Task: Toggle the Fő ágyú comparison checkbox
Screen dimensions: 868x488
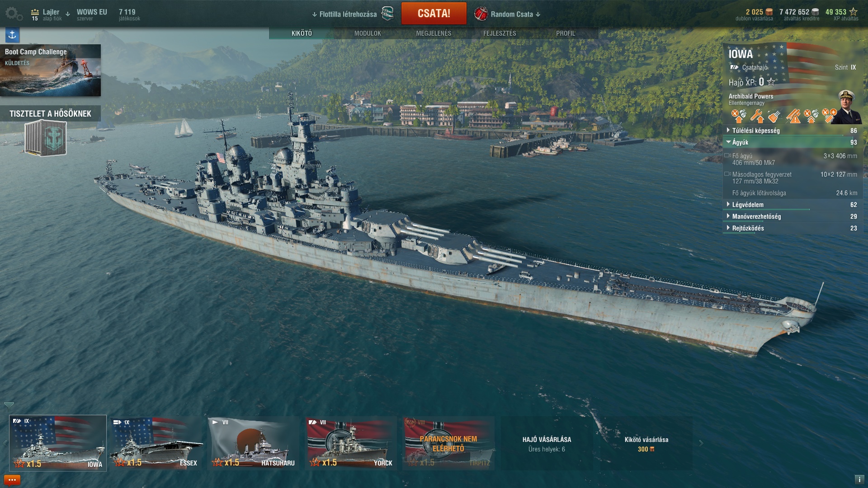Action: click(727, 155)
